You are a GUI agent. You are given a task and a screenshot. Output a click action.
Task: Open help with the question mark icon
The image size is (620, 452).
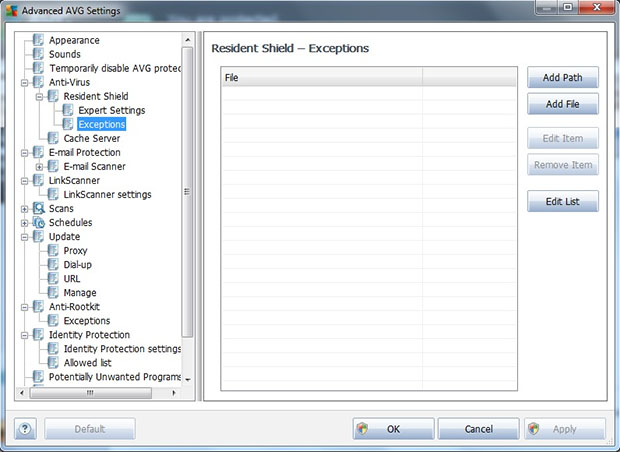[25, 429]
